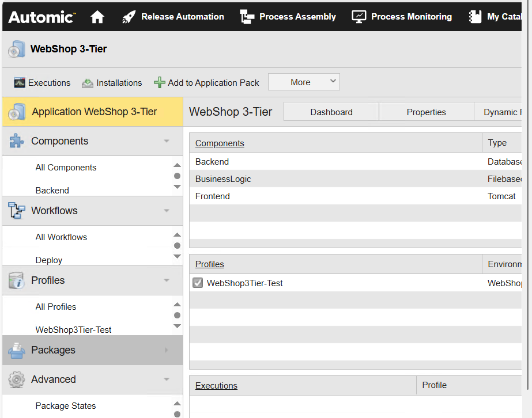
Task: Click the green plus Add icon
Action: [160, 82]
